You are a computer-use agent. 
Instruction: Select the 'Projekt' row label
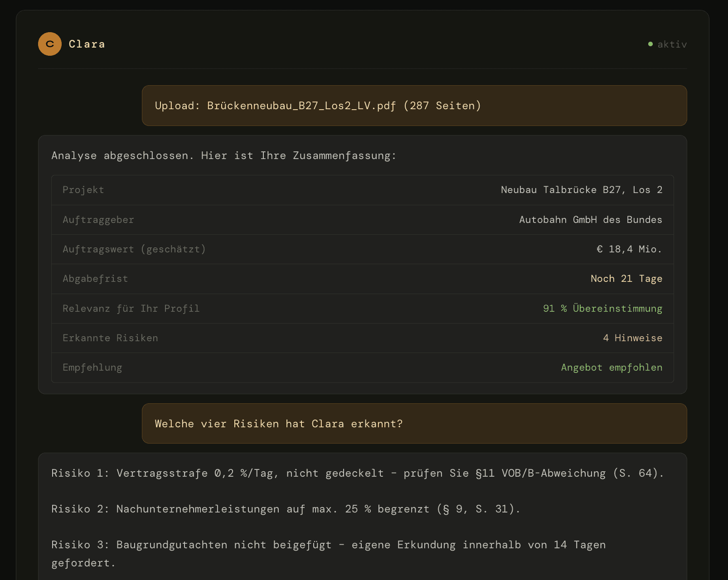point(83,190)
